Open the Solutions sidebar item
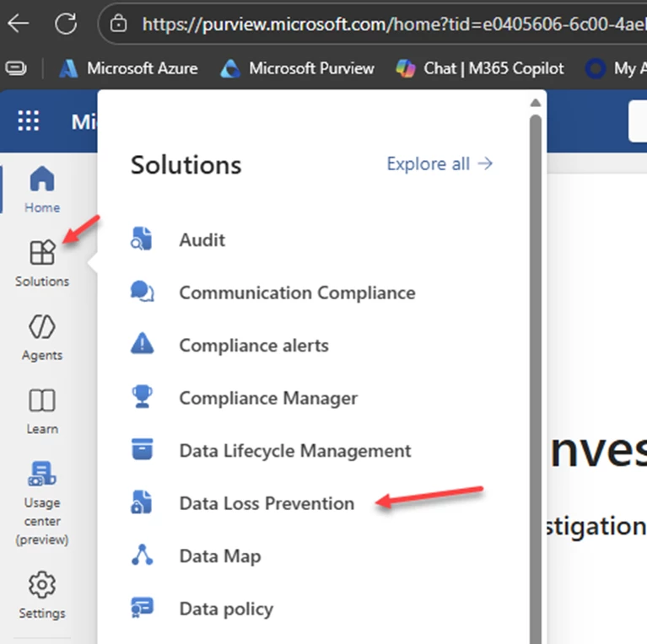The image size is (647, 644). click(x=42, y=264)
